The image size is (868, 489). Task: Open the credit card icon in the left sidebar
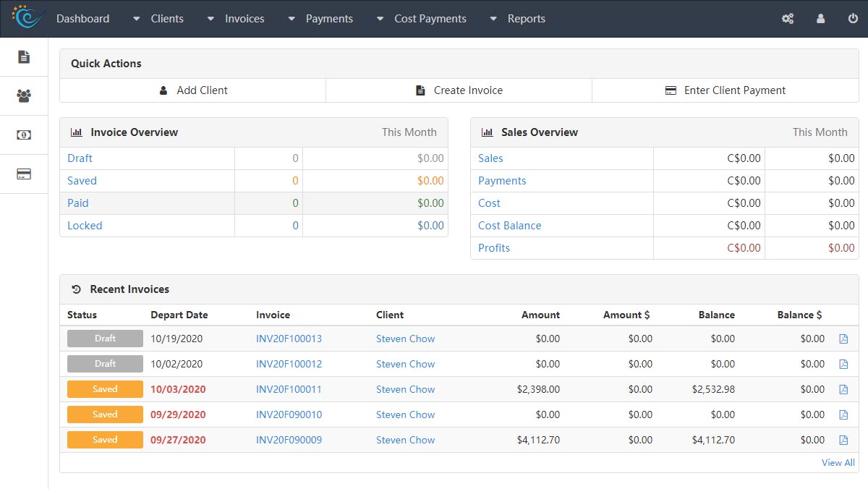pos(24,174)
